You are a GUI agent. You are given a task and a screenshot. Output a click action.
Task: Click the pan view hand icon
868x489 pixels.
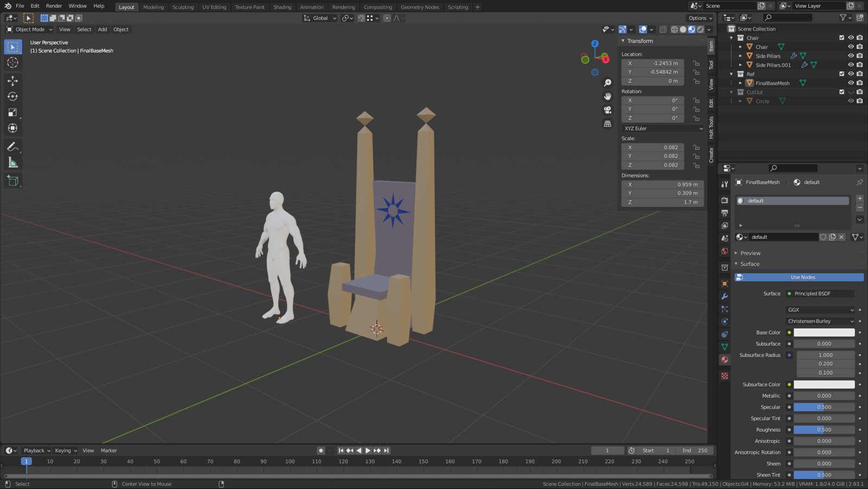[x=608, y=96]
